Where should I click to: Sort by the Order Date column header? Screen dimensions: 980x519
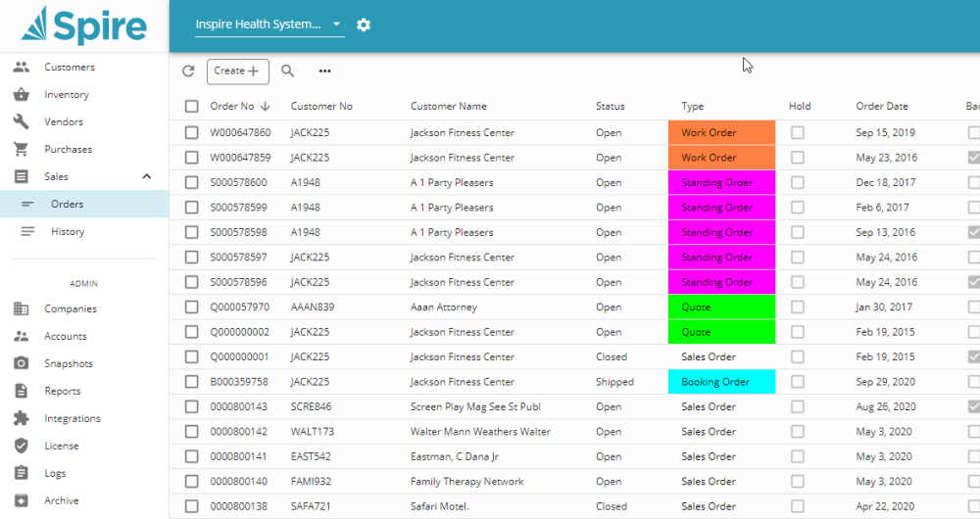point(882,106)
